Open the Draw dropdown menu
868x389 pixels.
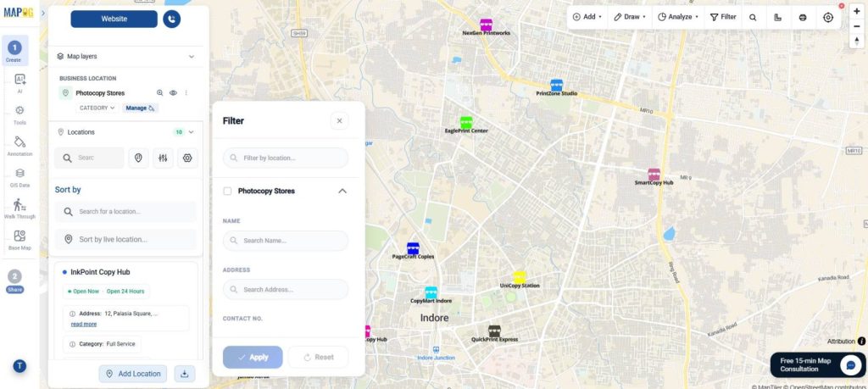[630, 17]
